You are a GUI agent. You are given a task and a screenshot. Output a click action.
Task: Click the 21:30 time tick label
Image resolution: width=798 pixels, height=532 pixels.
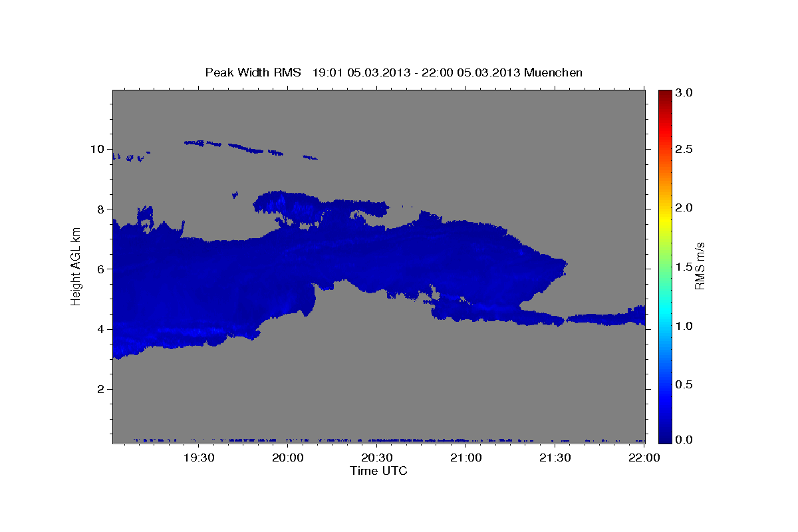pos(555,458)
